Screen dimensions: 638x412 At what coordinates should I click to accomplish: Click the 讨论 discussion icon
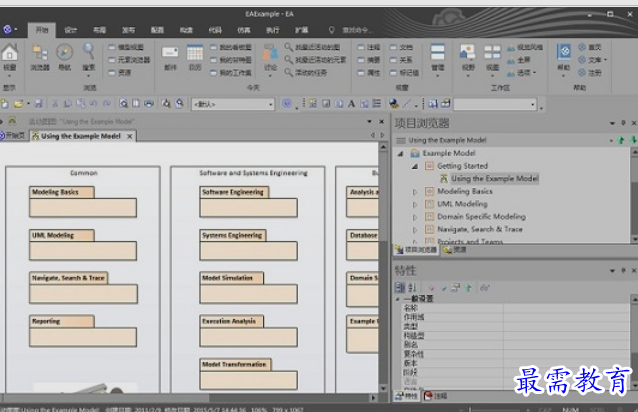point(270,53)
